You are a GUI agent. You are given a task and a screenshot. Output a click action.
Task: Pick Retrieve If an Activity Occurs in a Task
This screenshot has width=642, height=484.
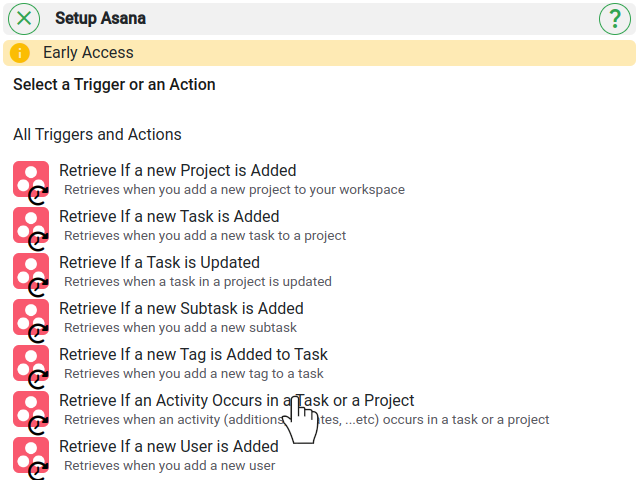237,400
